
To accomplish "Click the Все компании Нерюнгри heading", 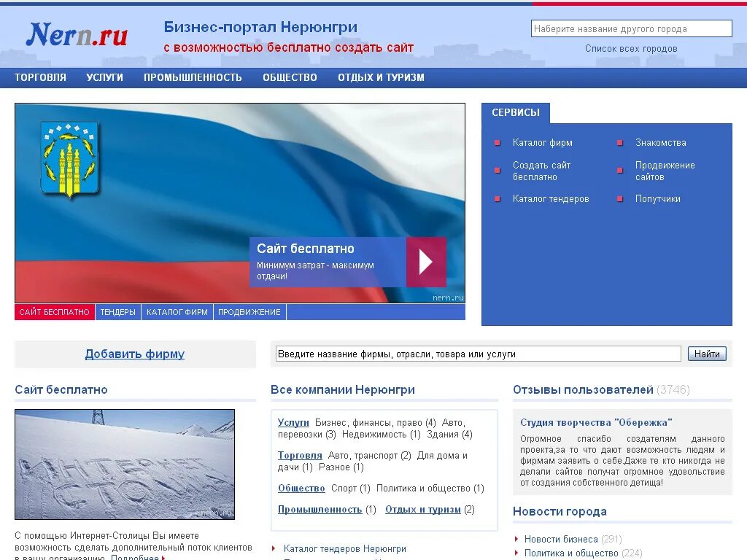I will coord(343,389).
